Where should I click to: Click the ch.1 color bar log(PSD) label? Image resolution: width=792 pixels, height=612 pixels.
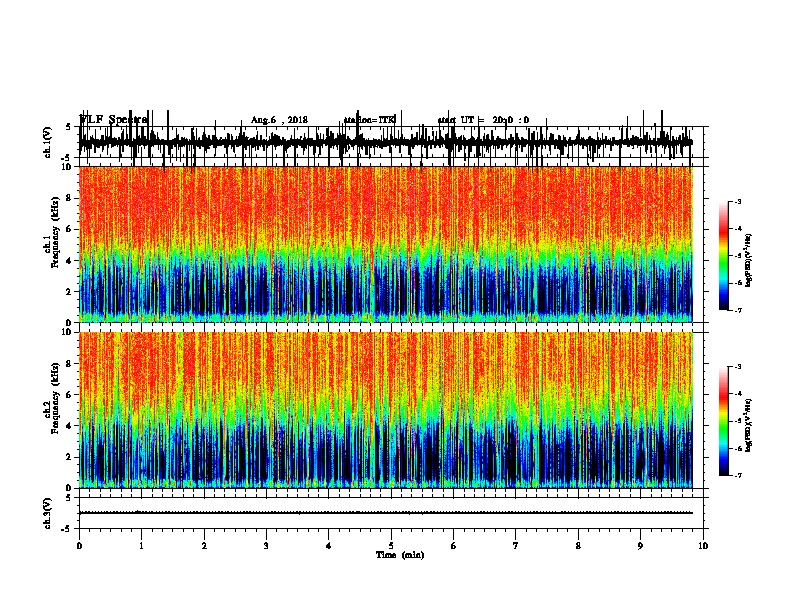point(749,260)
